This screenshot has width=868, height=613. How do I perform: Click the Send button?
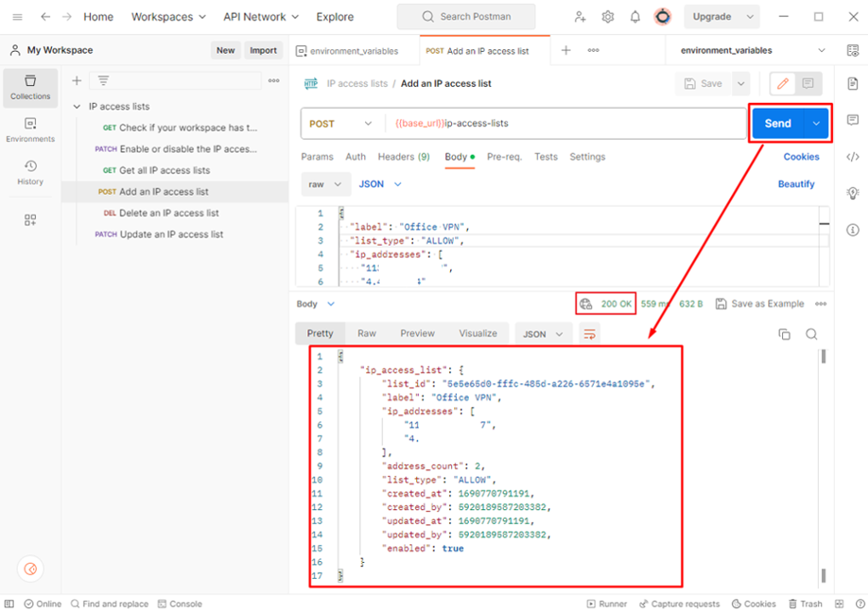(777, 123)
